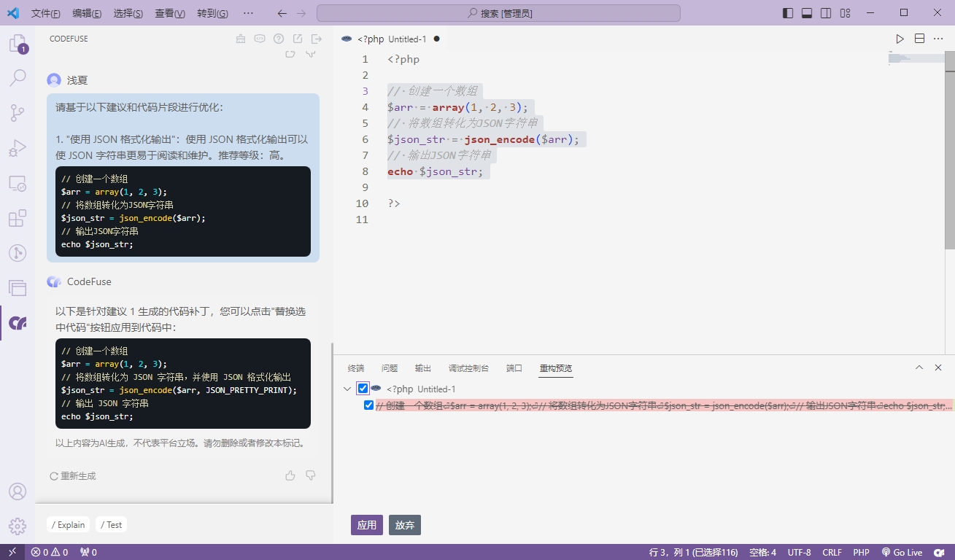Open the customize layout icon
955x560 pixels.
point(845,13)
